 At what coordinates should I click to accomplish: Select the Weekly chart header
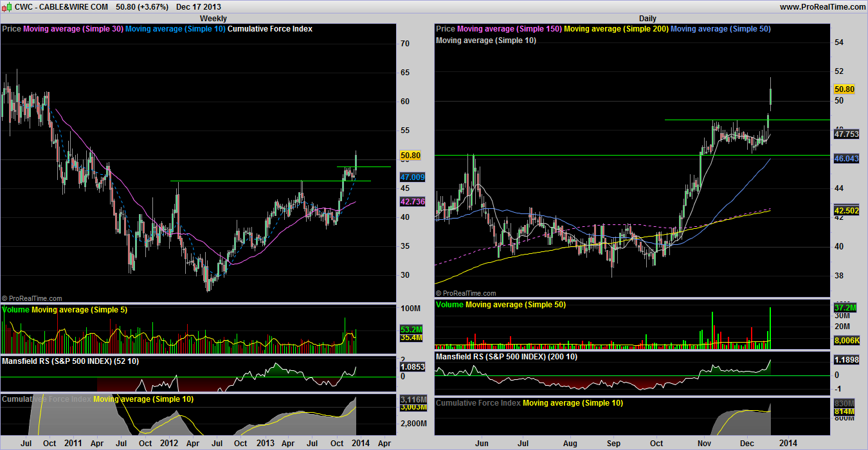[x=213, y=19]
